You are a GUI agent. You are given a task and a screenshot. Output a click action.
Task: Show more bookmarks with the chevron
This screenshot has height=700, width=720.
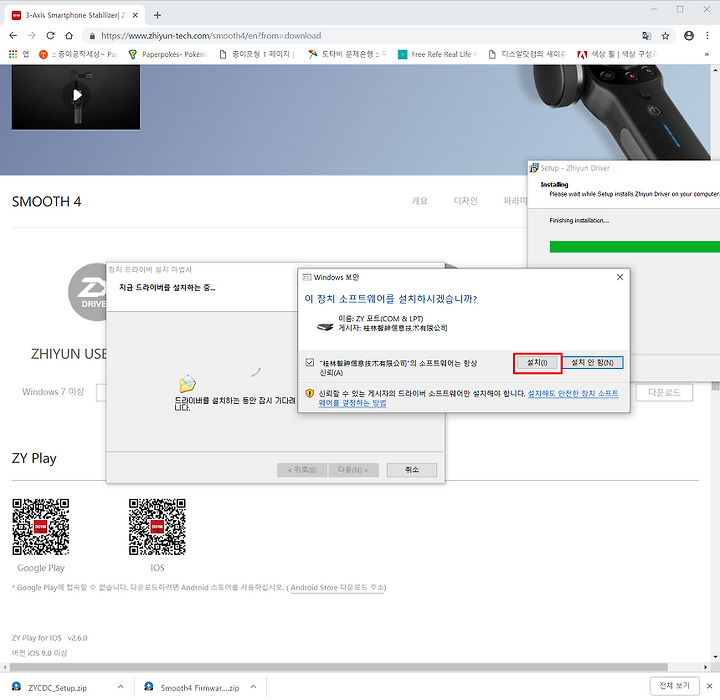(707, 54)
